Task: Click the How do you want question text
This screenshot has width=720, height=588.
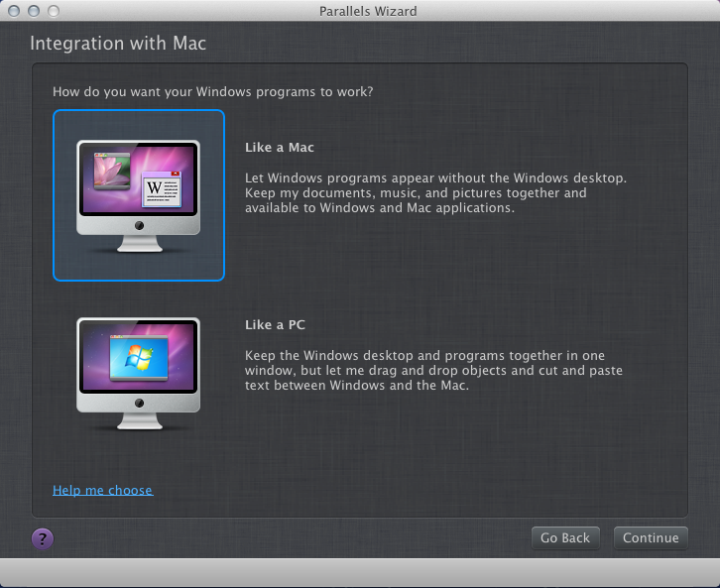Action: 212,92
